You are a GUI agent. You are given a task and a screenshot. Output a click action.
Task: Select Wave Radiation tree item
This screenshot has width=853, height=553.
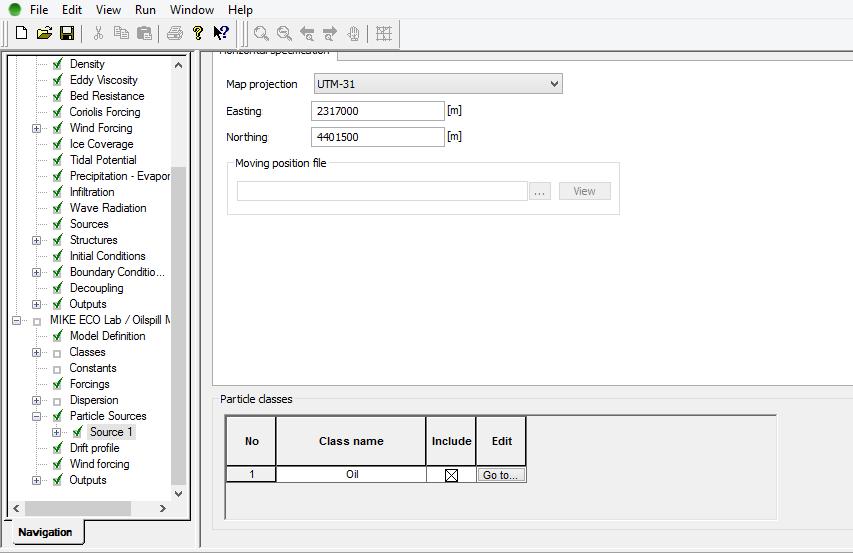[x=108, y=208]
